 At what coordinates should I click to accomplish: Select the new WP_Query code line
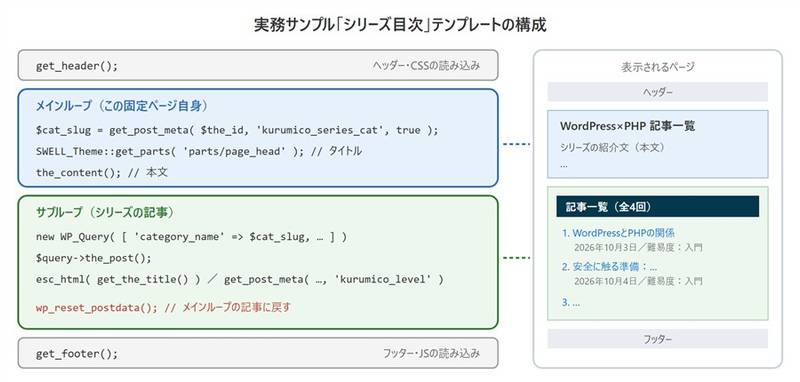(191, 237)
